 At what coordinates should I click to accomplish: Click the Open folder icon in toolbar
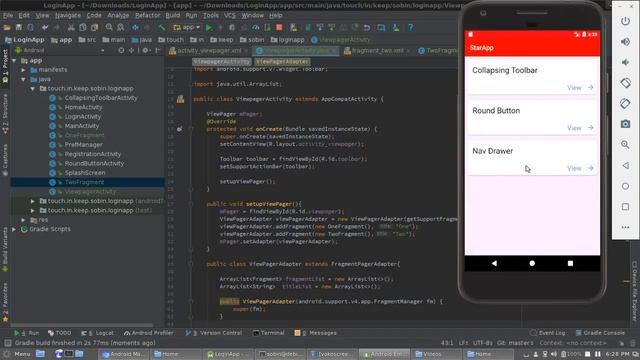(7, 27)
